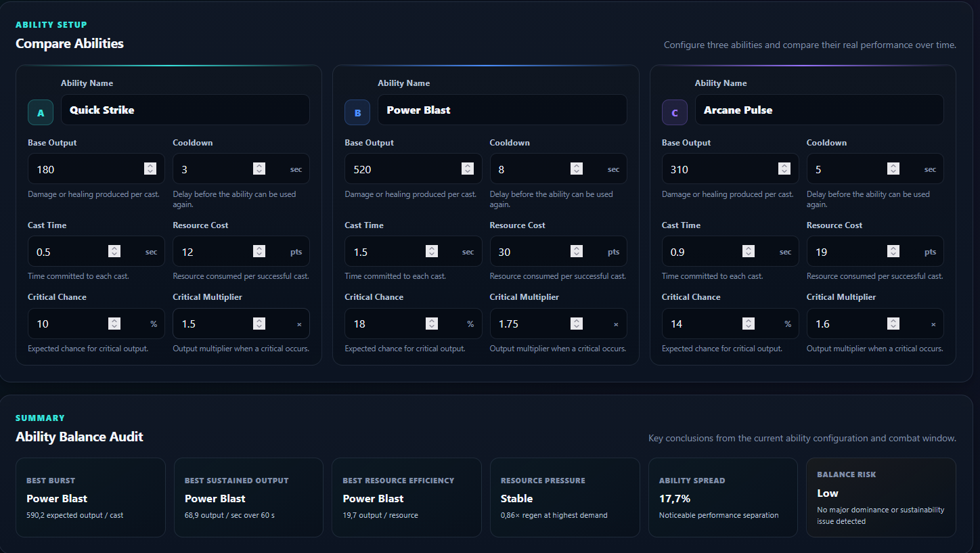This screenshot has height=553, width=980.
Task: Click the B badge next to Power Blast
Action: click(x=357, y=112)
